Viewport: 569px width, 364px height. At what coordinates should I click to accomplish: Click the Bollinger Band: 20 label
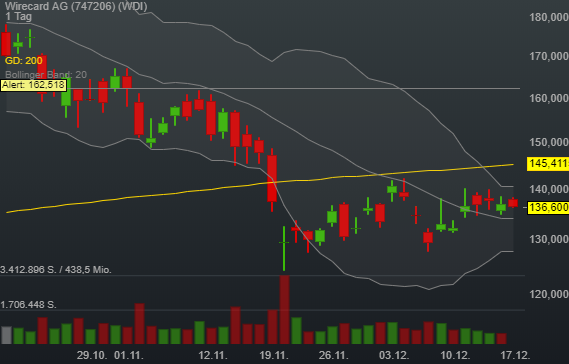(46, 75)
